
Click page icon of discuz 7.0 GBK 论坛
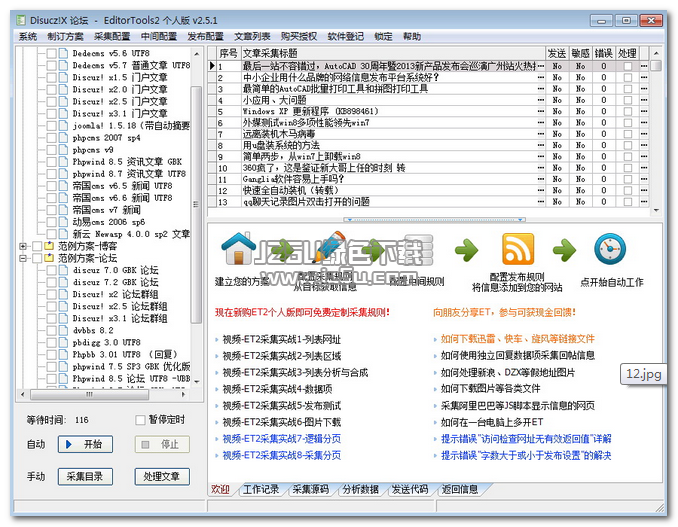pos(64,270)
